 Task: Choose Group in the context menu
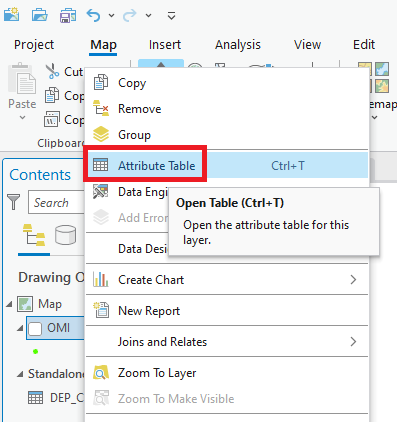[x=227, y=135]
